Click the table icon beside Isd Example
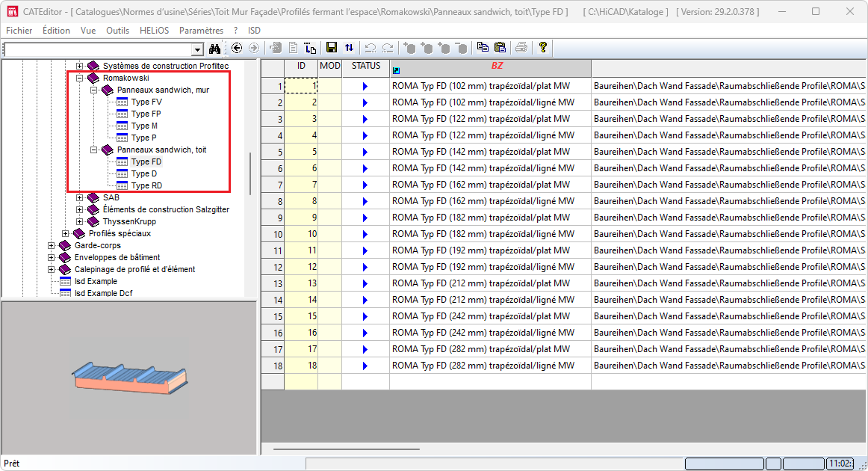This screenshot has width=868, height=471. coord(65,282)
